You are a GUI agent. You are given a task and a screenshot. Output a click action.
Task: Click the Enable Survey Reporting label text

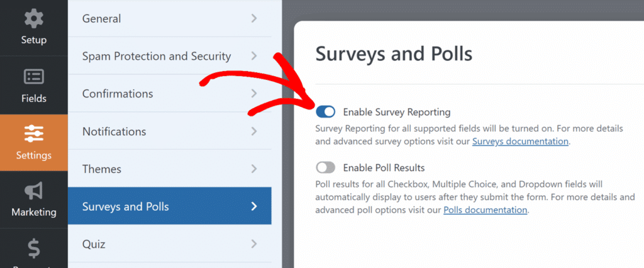pyautogui.click(x=397, y=113)
